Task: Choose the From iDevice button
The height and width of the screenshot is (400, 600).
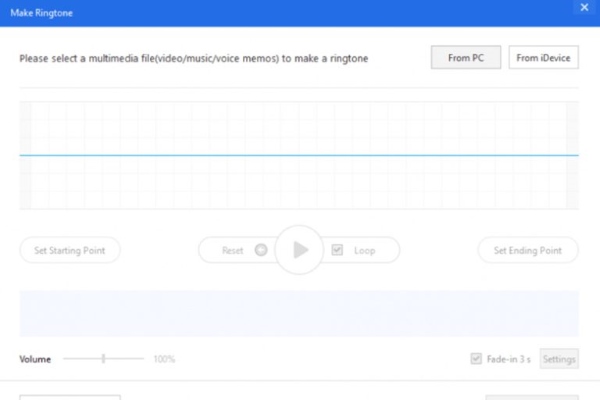Action: pos(544,58)
